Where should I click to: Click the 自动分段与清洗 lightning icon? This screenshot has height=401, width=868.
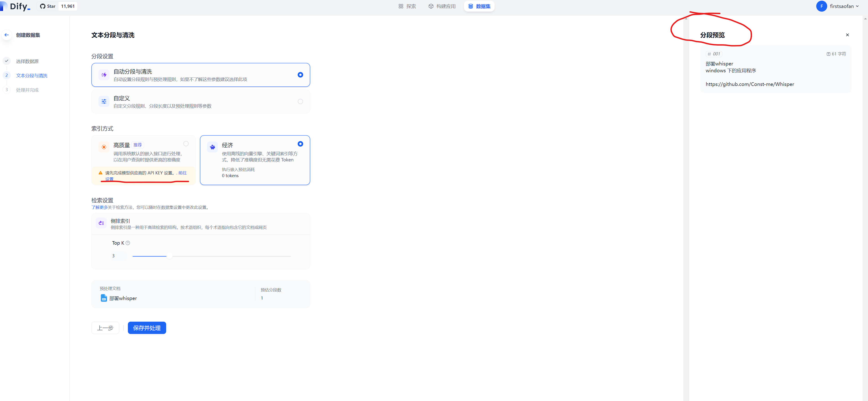pyautogui.click(x=104, y=75)
